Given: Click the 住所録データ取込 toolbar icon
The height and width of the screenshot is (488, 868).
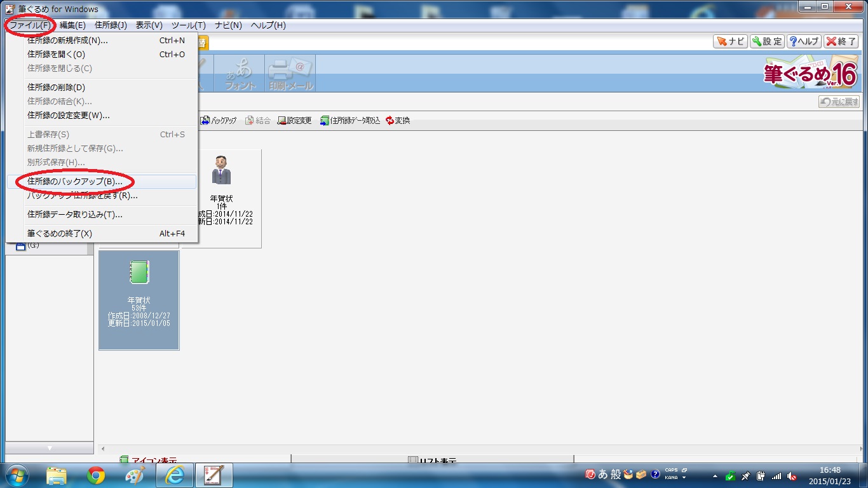Looking at the screenshot, I should point(350,120).
